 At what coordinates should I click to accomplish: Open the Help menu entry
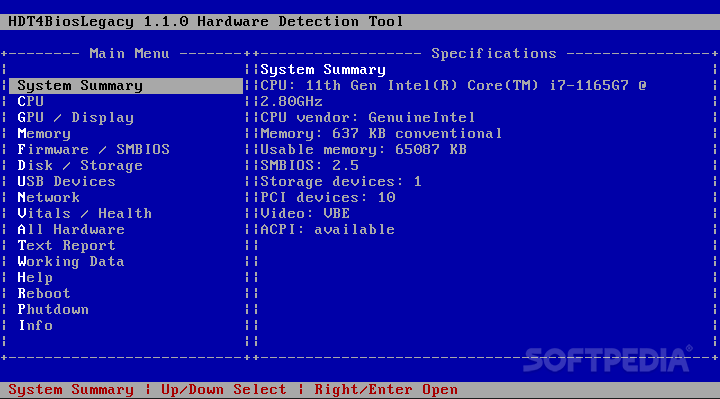[35, 278]
